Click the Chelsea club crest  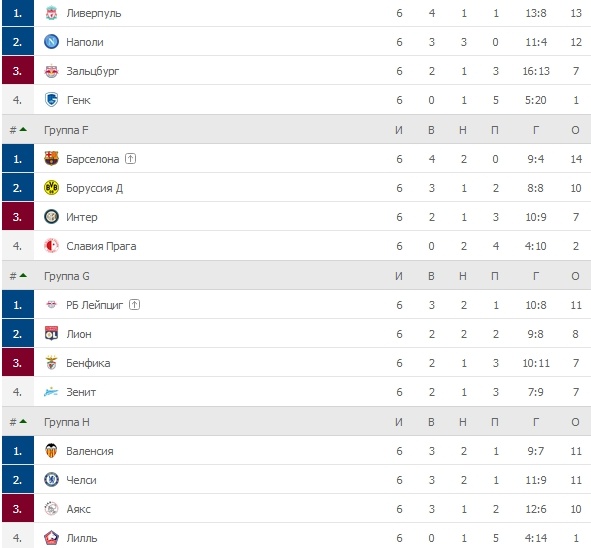point(51,479)
